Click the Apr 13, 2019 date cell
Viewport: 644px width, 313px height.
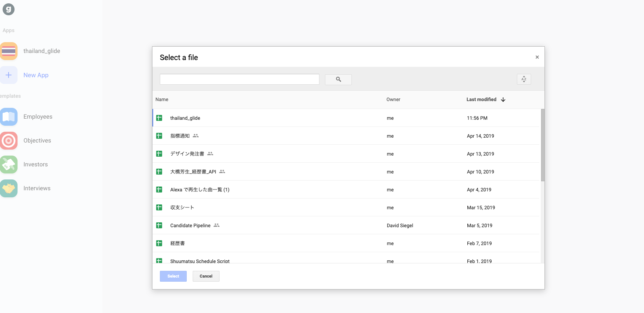coord(480,154)
